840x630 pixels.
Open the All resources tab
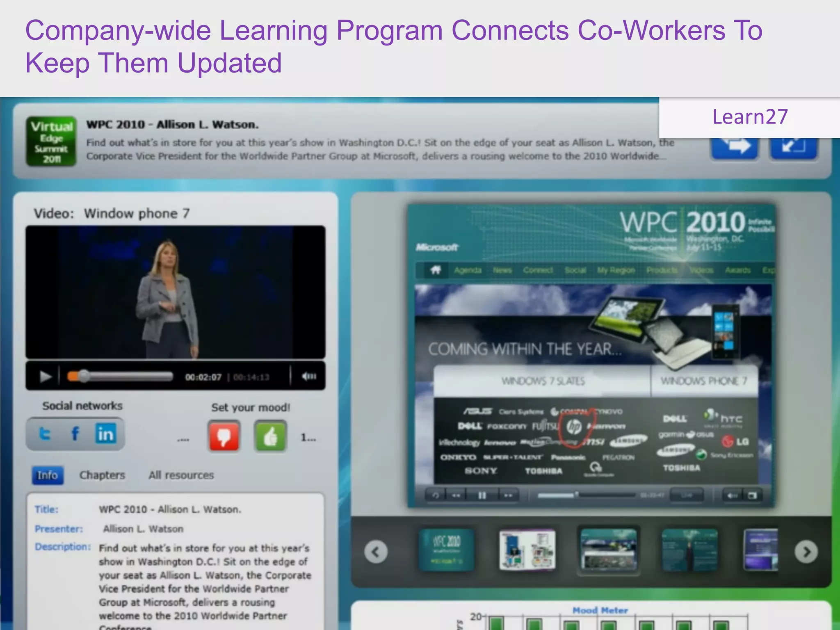[181, 475]
